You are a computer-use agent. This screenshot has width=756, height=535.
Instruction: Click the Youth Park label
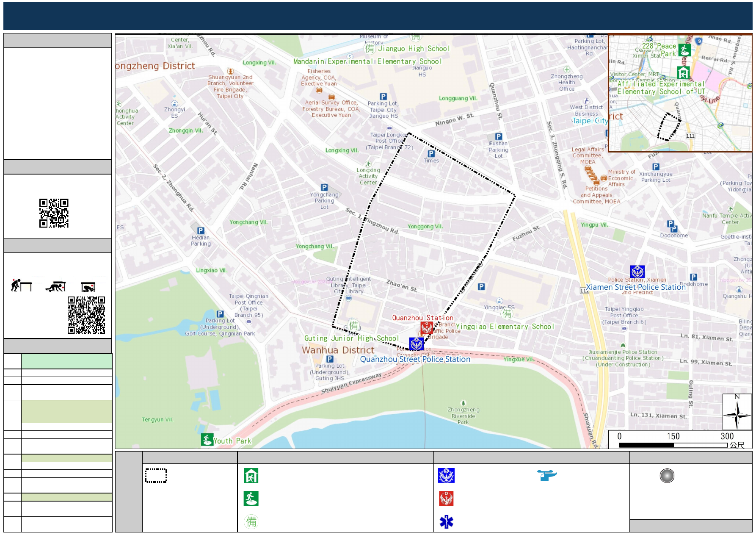coord(232,441)
